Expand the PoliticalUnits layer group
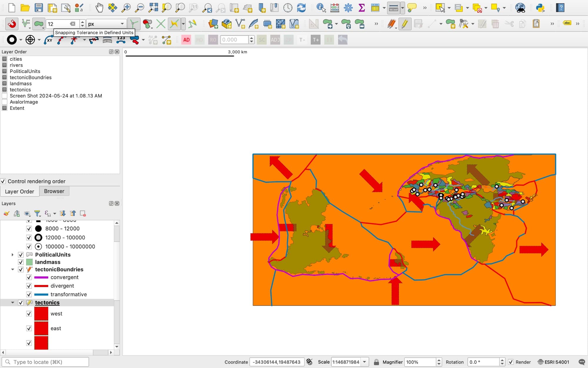Screen dimensions: 588x368 coord(12,255)
